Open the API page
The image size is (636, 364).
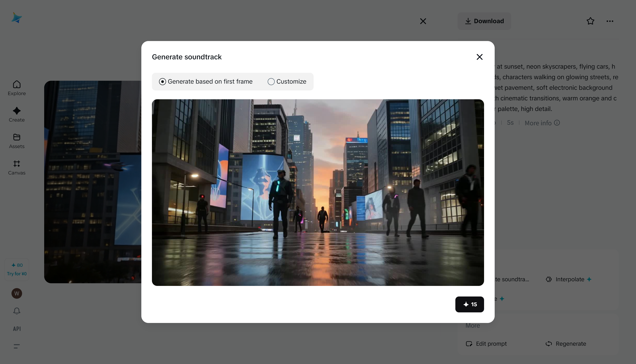(17, 329)
